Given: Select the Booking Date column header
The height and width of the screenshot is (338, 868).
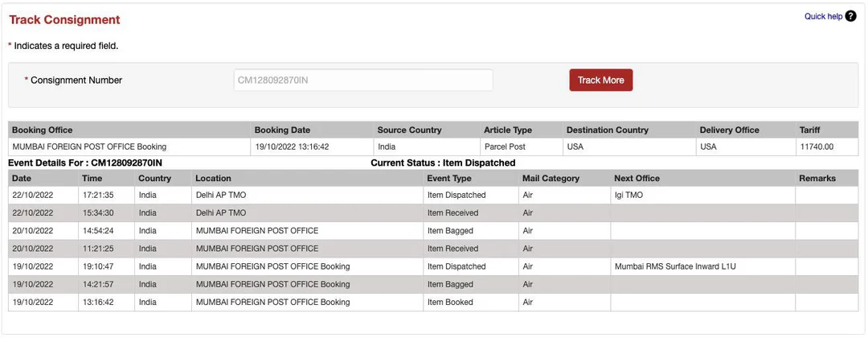Looking at the screenshot, I should click(x=282, y=130).
